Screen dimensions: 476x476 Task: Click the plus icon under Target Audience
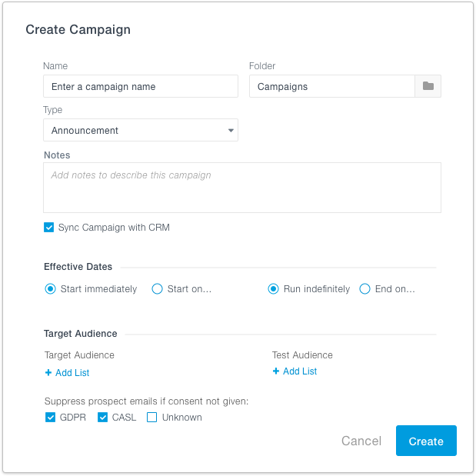point(48,372)
